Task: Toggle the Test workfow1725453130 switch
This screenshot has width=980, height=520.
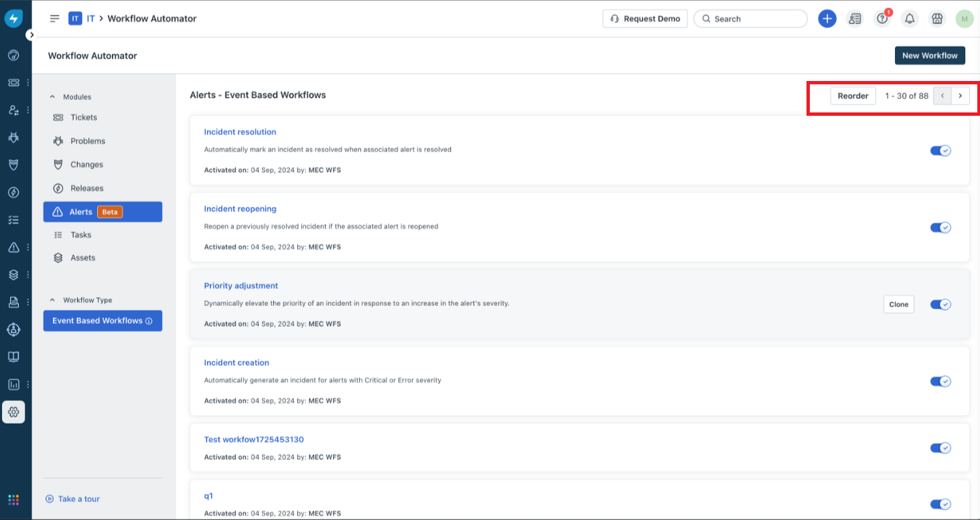Action: tap(940, 448)
